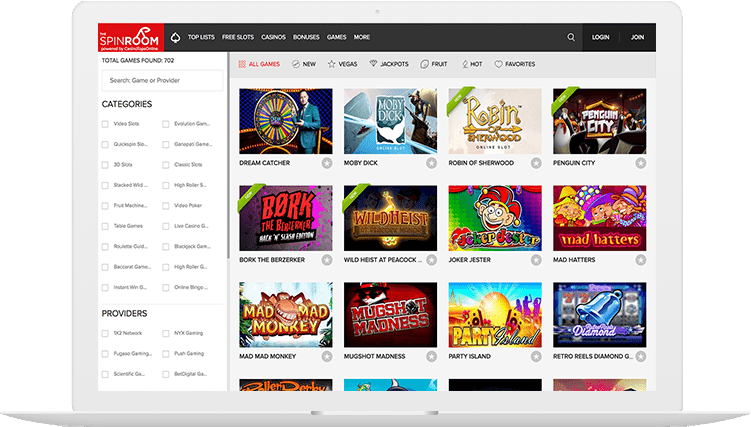Select the Table Games checkbox
This screenshot has height=427, width=751.
(x=106, y=226)
